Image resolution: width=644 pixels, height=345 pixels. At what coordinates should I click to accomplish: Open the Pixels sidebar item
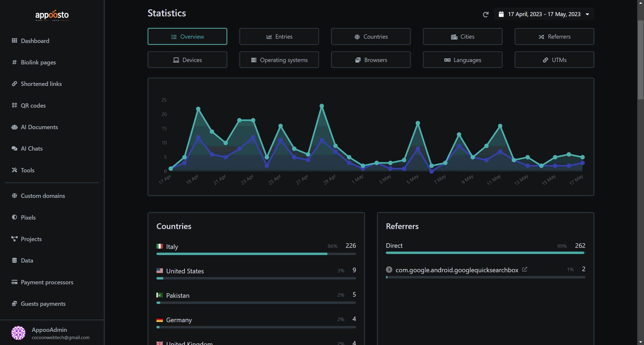[x=28, y=217]
